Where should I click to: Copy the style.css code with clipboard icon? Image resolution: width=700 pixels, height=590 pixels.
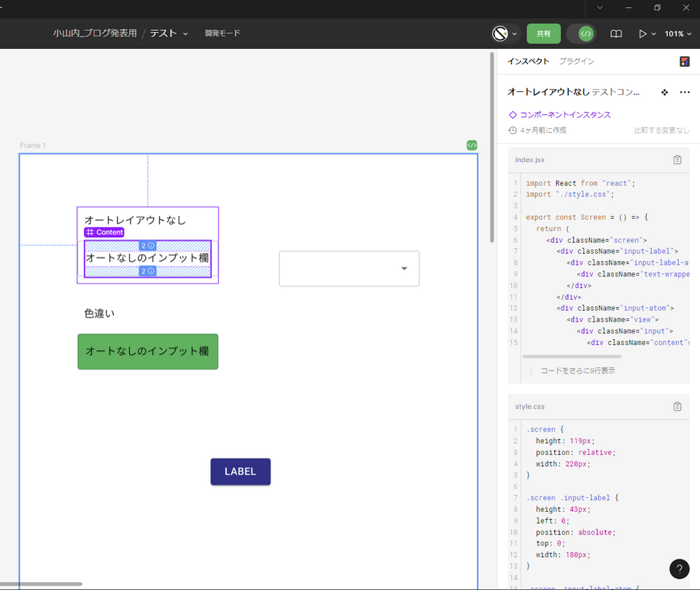point(677,406)
